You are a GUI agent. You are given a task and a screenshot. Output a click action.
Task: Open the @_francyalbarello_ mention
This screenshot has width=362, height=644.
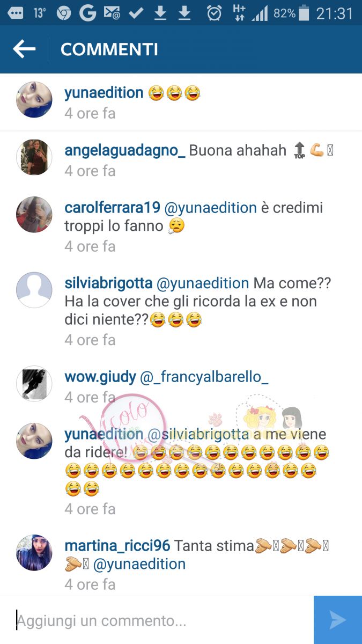[204, 377]
